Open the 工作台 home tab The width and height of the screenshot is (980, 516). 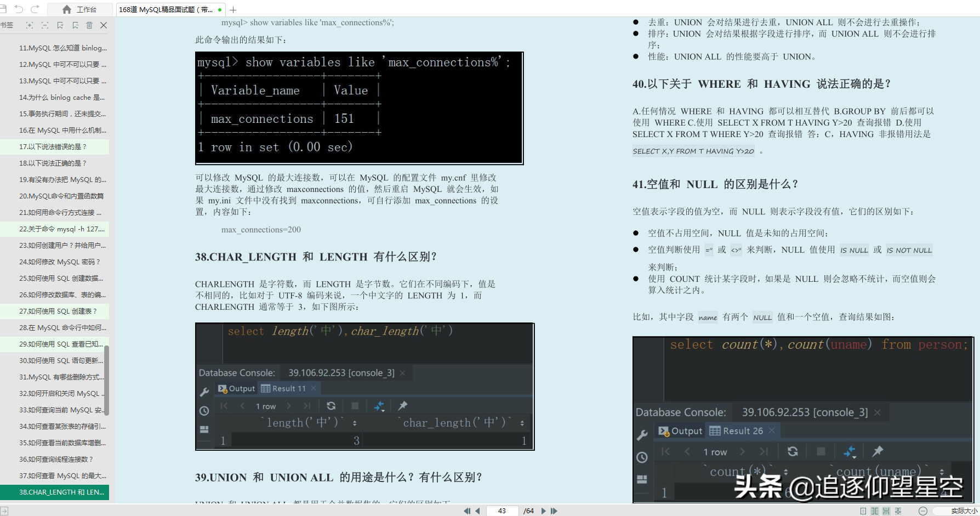click(x=79, y=9)
